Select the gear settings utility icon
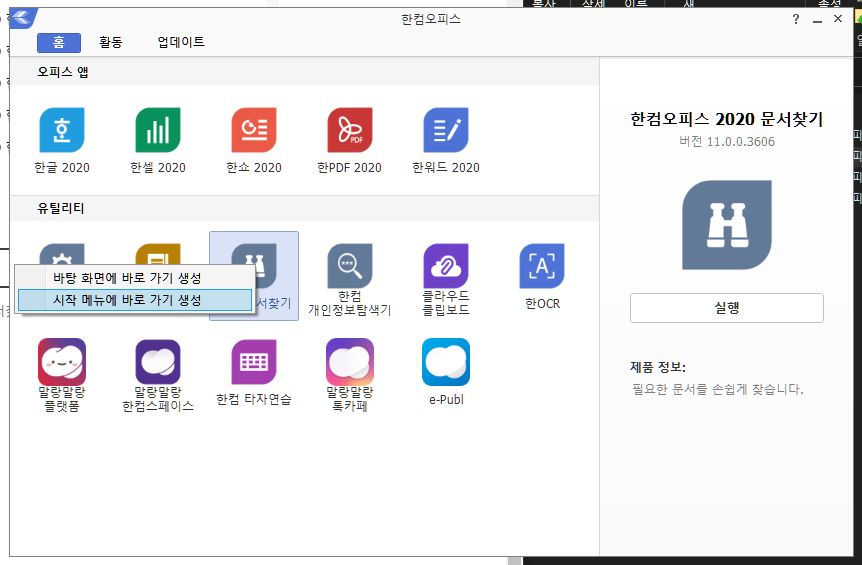 pos(62,254)
